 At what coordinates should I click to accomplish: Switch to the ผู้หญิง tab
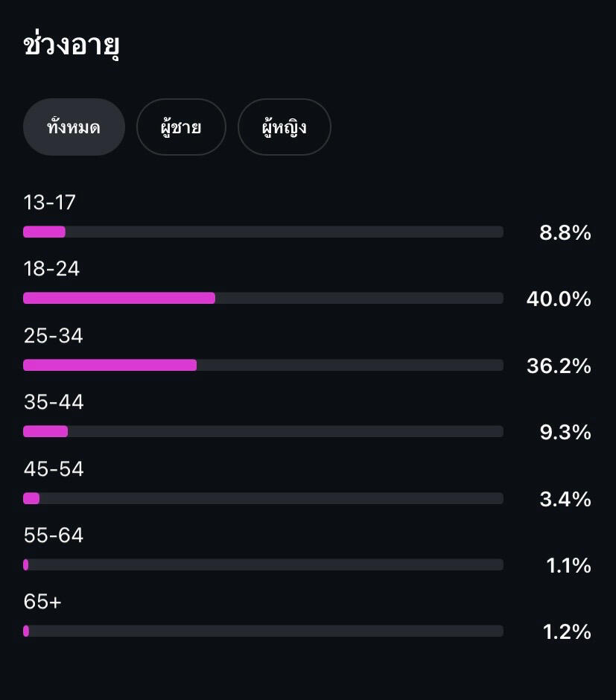pyautogui.click(x=284, y=127)
